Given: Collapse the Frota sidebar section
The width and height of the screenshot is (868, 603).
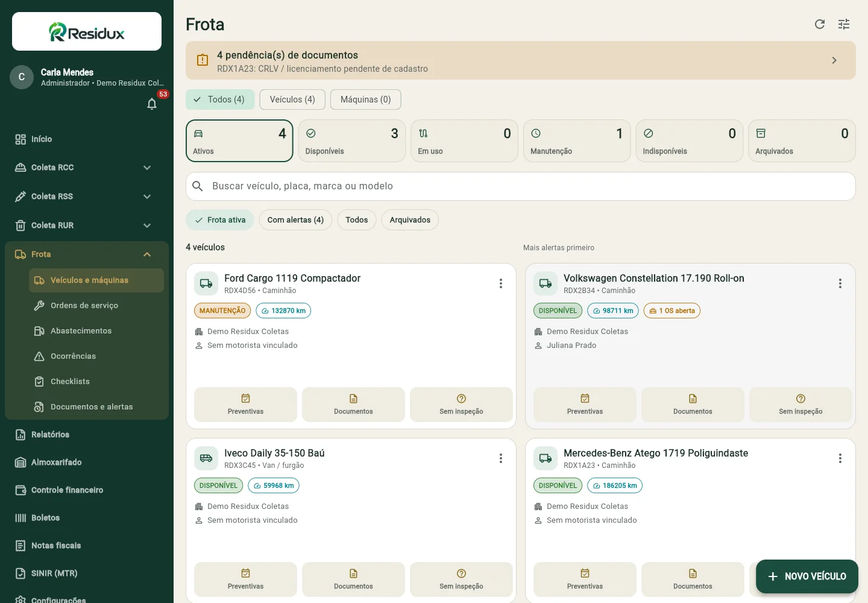Looking at the screenshot, I should [x=87, y=254].
